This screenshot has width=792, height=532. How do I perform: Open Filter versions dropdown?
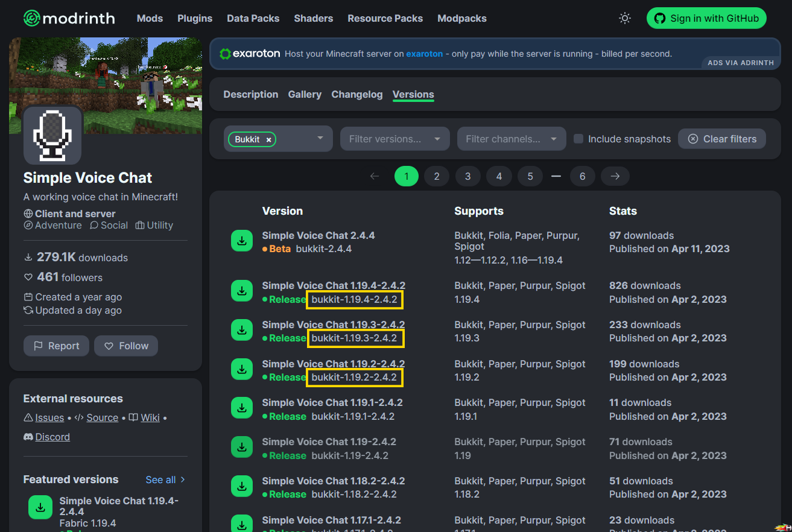(395, 139)
